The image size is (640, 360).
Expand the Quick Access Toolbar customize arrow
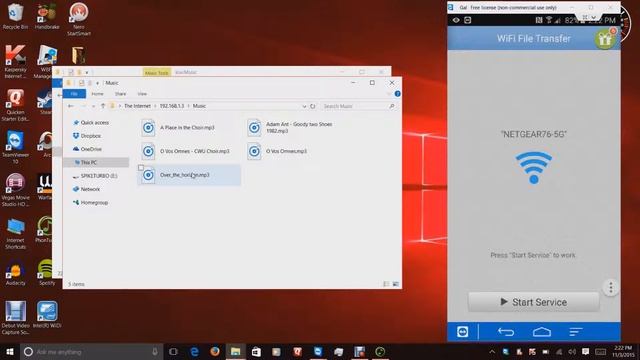97,83
